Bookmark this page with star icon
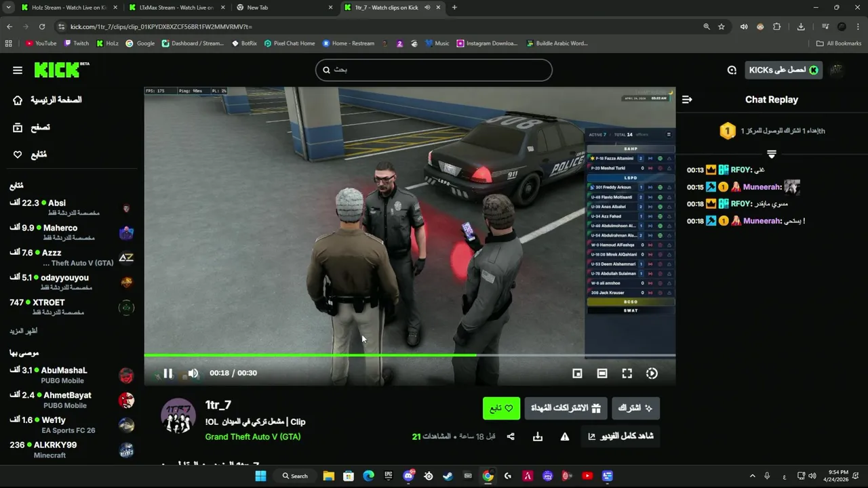 722,26
